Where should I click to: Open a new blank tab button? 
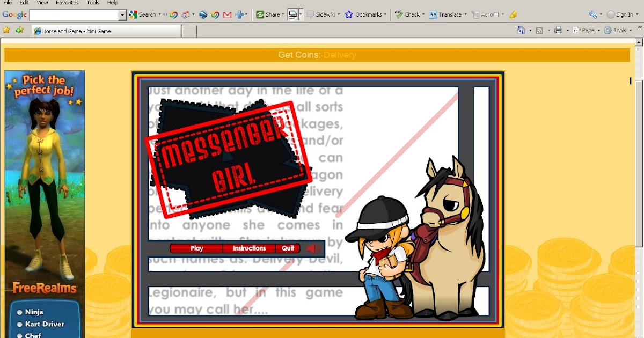click(x=189, y=31)
